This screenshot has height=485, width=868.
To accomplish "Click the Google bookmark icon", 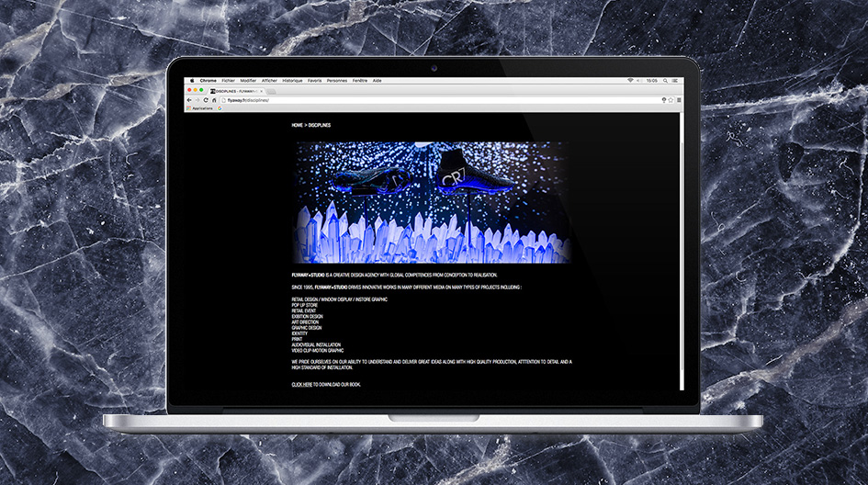I will coord(220,108).
